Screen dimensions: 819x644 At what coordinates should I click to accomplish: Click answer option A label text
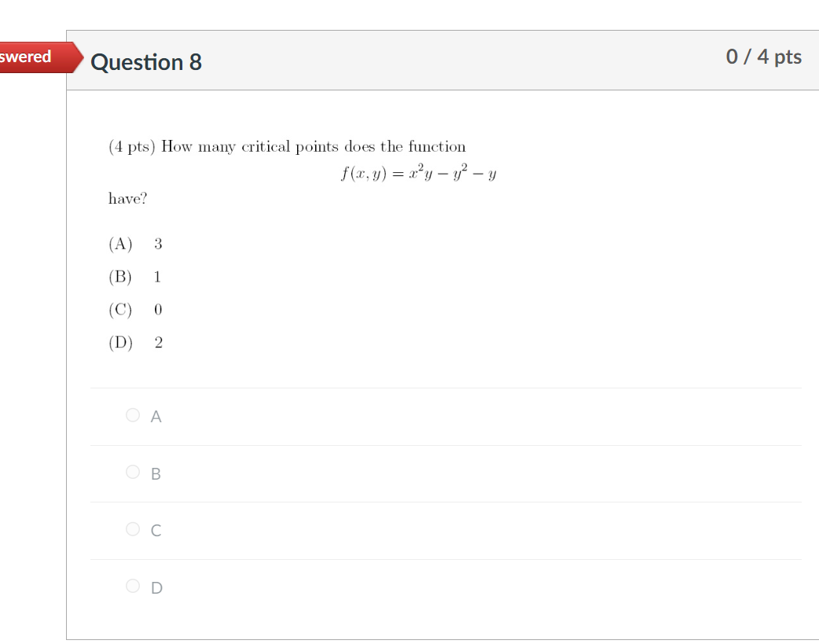(156, 416)
